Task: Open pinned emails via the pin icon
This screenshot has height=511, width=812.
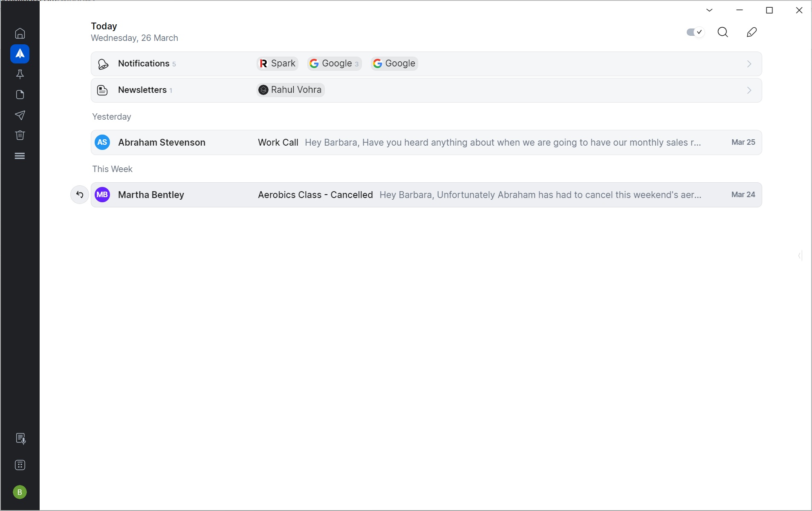Action: (x=20, y=74)
